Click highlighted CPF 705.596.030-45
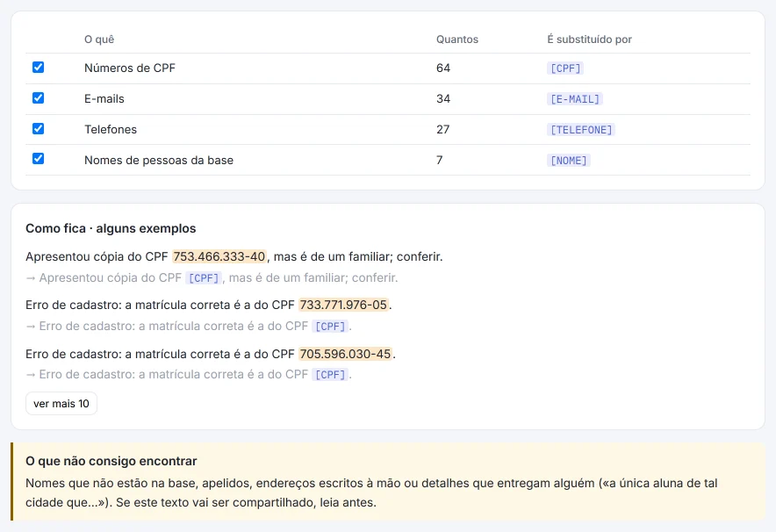The image size is (776, 532). pos(346,354)
